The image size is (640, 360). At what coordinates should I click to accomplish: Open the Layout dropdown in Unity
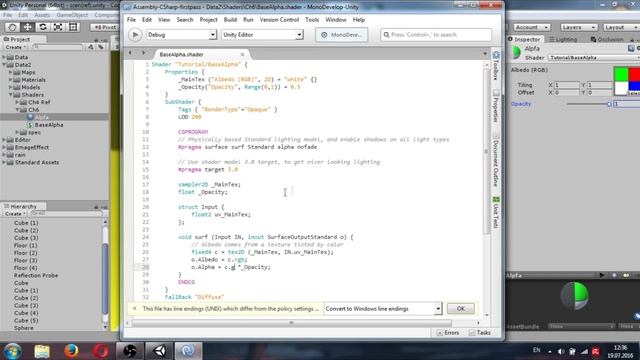pyautogui.click(x=621, y=27)
